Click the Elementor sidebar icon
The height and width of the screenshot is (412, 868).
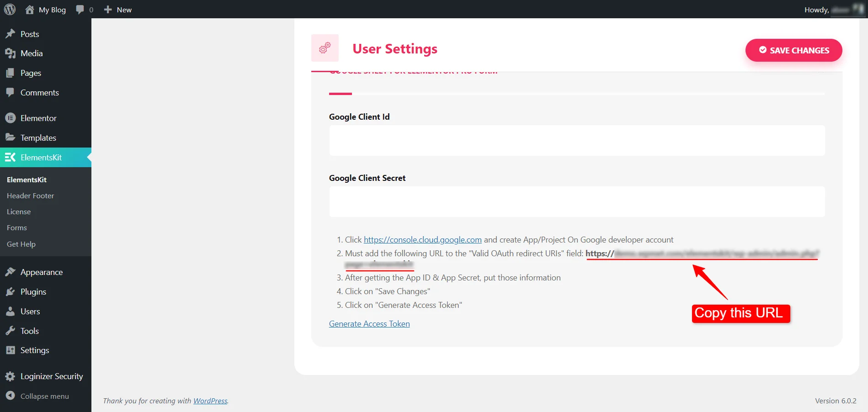click(10, 118)
